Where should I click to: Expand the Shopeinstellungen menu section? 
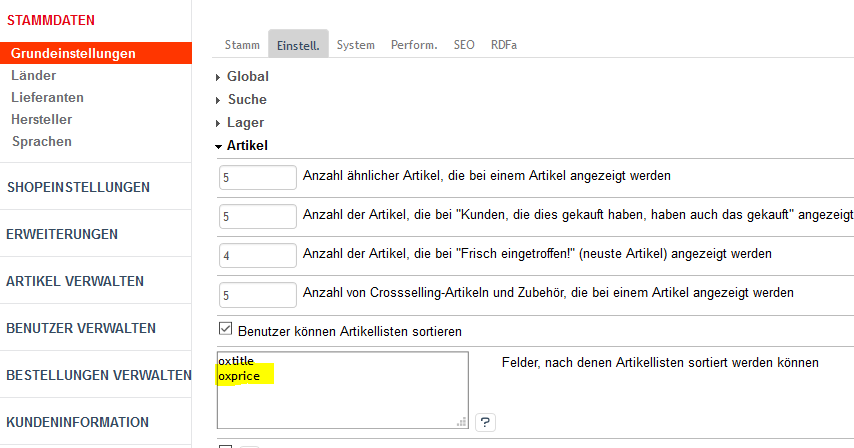(x=79, y=187)
